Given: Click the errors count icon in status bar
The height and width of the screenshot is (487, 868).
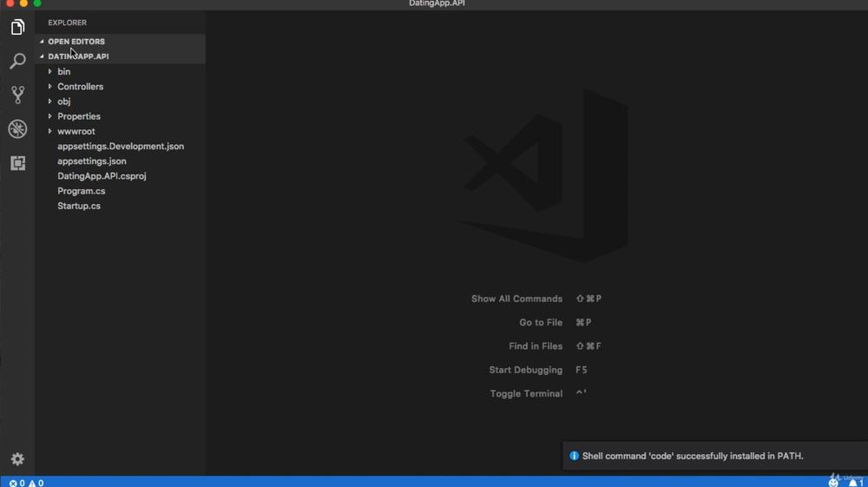Looking at the screenshot, I should [16, 483].
